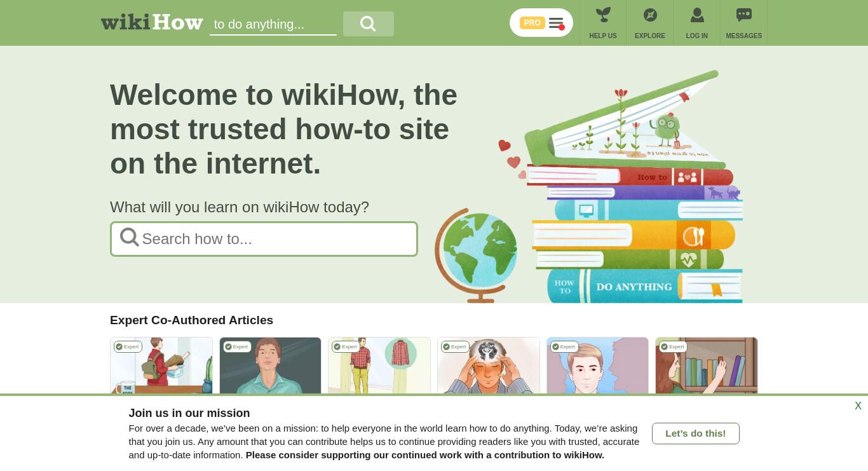Click the Help Us sprout icon
This screenshot has height=471, width=868.
603,15
